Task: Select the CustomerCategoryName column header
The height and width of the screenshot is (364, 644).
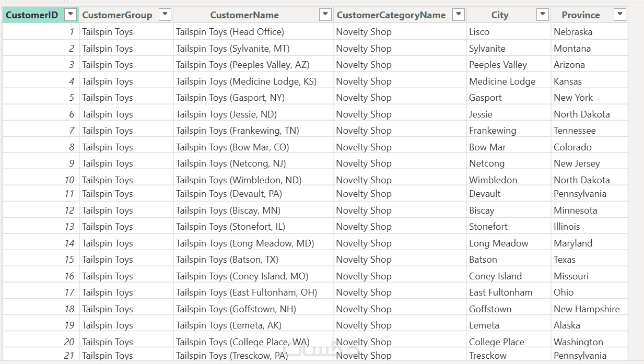Action: (391, 15)
